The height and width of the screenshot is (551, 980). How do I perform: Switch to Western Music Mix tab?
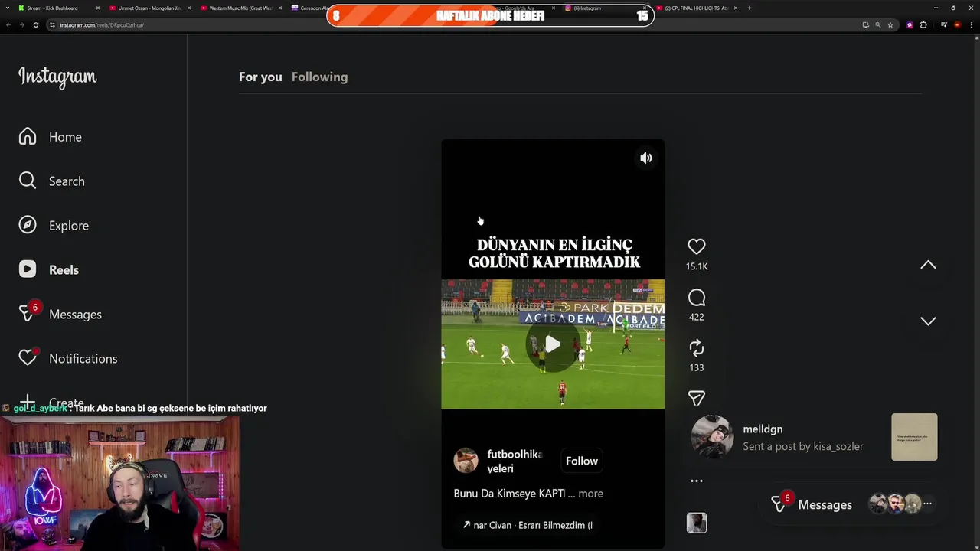coord(240,8)
